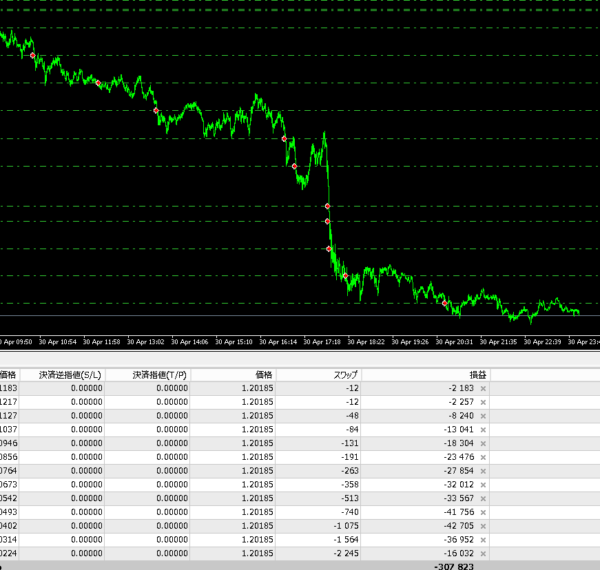
Task: Close the position with loss -8 240
Action: click(x=483, y=416)
